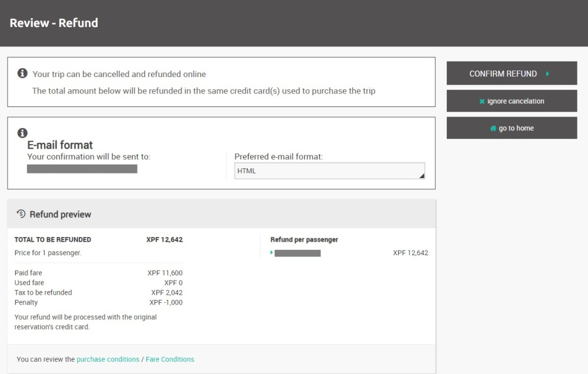Click the TOTAL TO BE REFUNDED label
The image size is (588, 374).
pyautogui.click(x=53, y=240)
